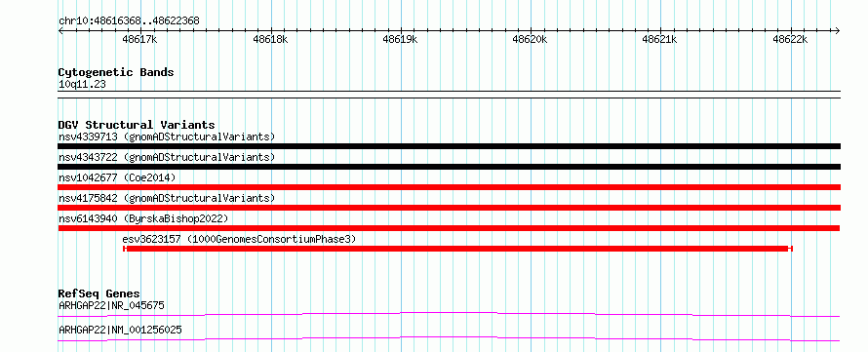Image resolution: width=868 pixels, height=352 pixels.
Task: Click the 48622k ruler tick label
Action: click(x=790, y=40)
